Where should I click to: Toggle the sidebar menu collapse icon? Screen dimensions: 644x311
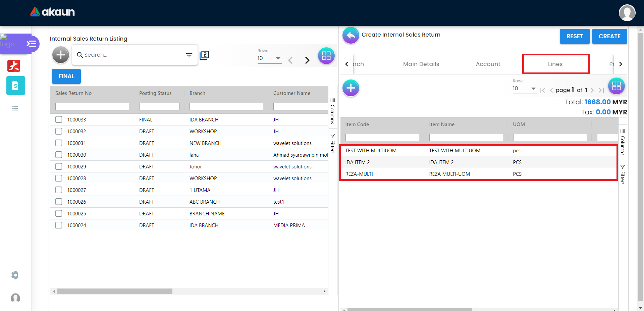[x=31, y=44]
